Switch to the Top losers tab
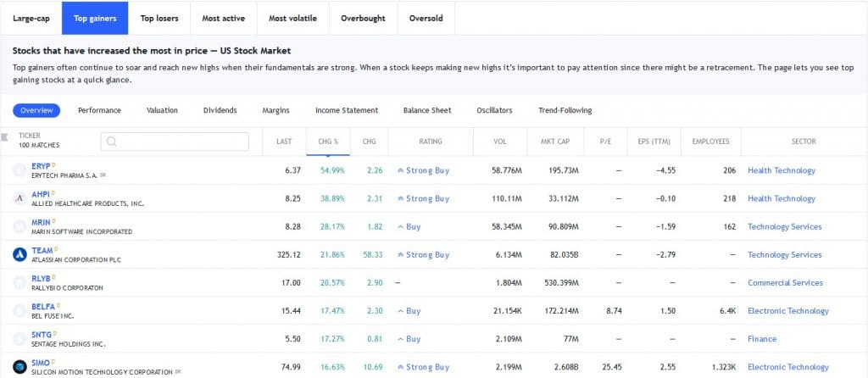 [159, 19]
